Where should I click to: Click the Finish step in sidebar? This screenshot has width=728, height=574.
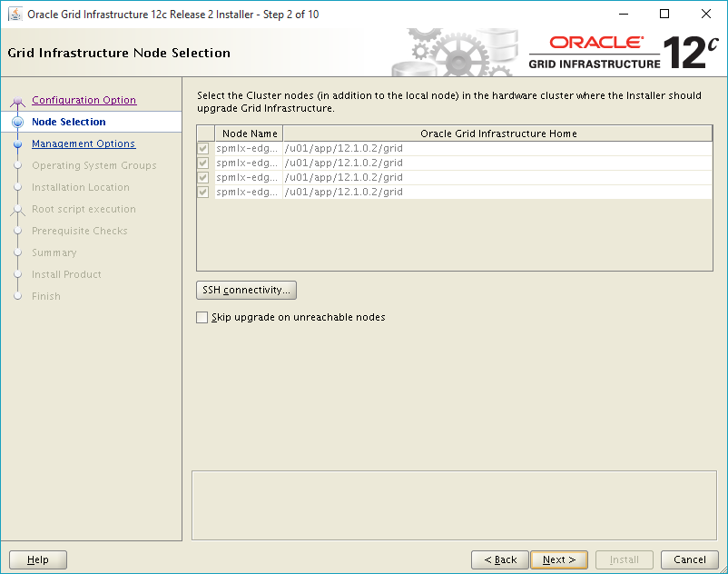point(46,296)
